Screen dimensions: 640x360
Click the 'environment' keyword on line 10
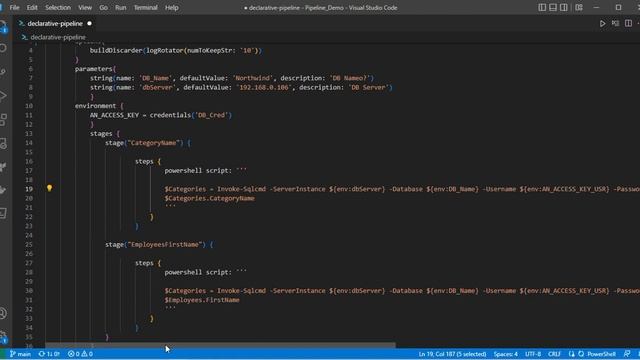(x=96, y=106)
